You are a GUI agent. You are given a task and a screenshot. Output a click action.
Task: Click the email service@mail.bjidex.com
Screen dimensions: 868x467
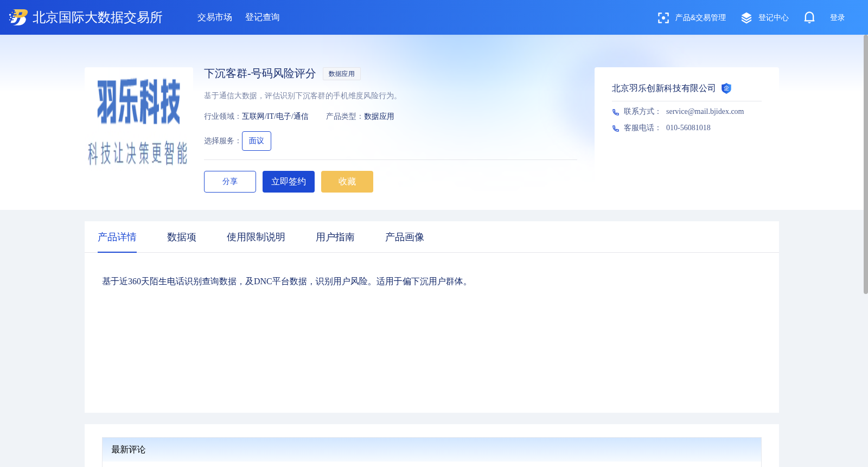pyautogui.click(x=705, y=112)
